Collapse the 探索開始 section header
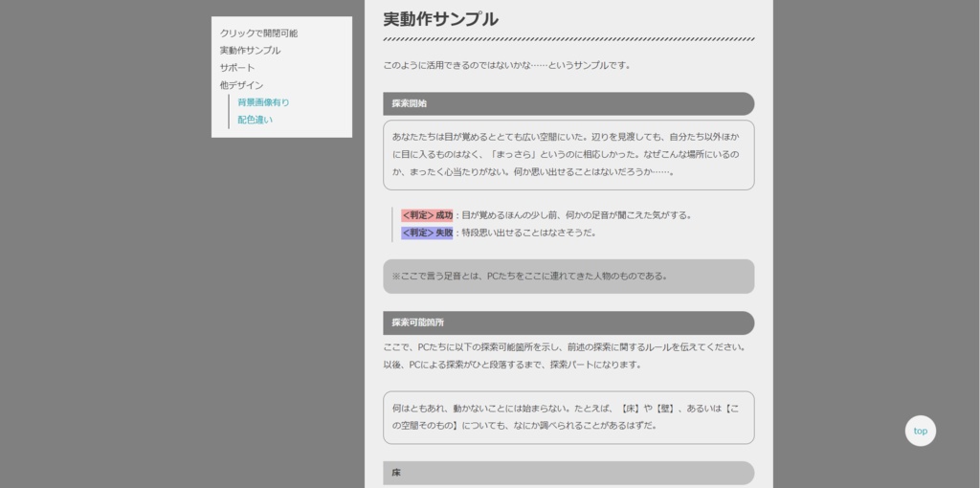The height and width of the screenshot is (488, 980). [568, 103]
